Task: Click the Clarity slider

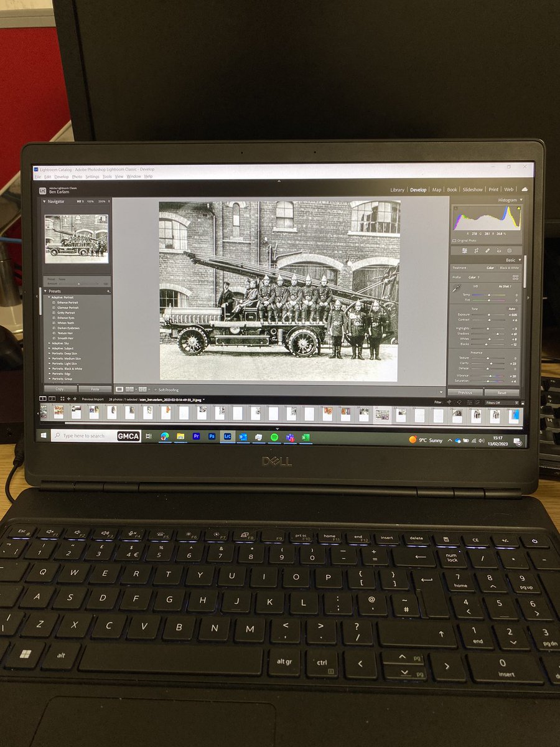Action: click(x=488, y=364)
